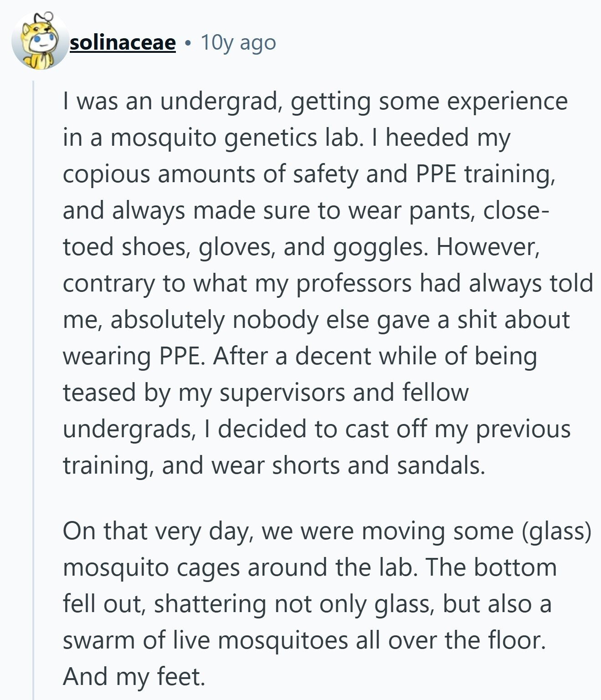Collapse the comment using the vertical thread line
The width and height of the screenshot is (601, 700).
click(x=33, y=390)
